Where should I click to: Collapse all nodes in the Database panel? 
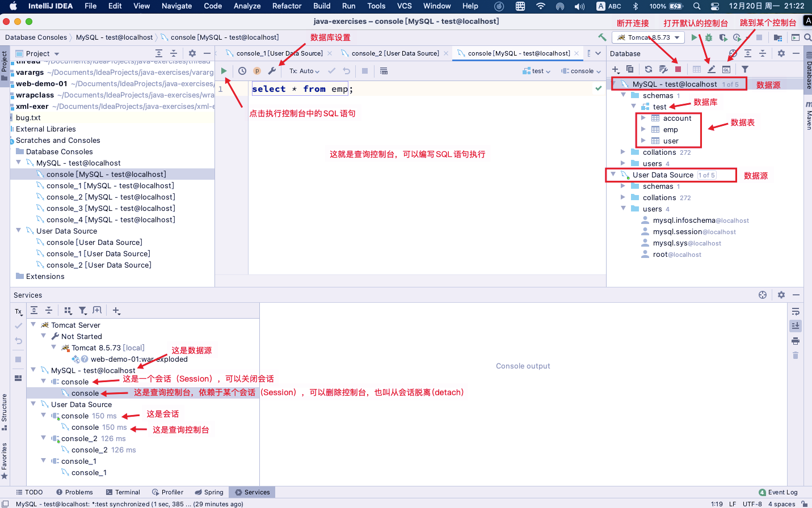click(763, 53)
